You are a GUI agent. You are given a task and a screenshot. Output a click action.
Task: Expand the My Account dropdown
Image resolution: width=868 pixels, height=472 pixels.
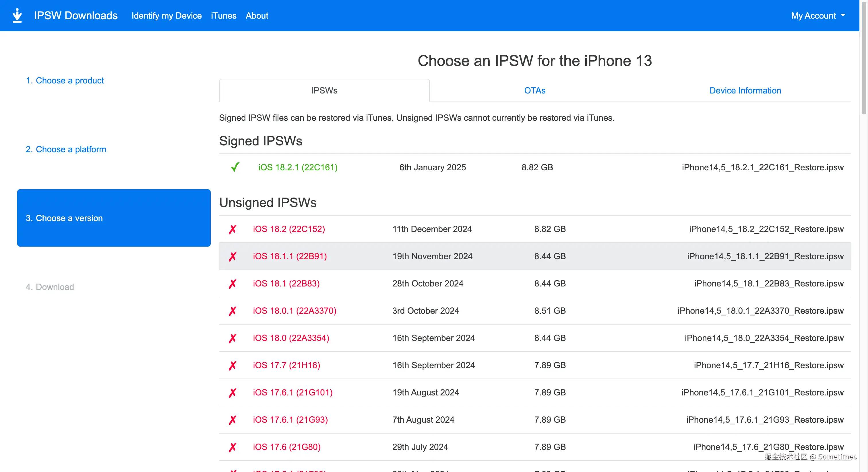click(818, 15)
